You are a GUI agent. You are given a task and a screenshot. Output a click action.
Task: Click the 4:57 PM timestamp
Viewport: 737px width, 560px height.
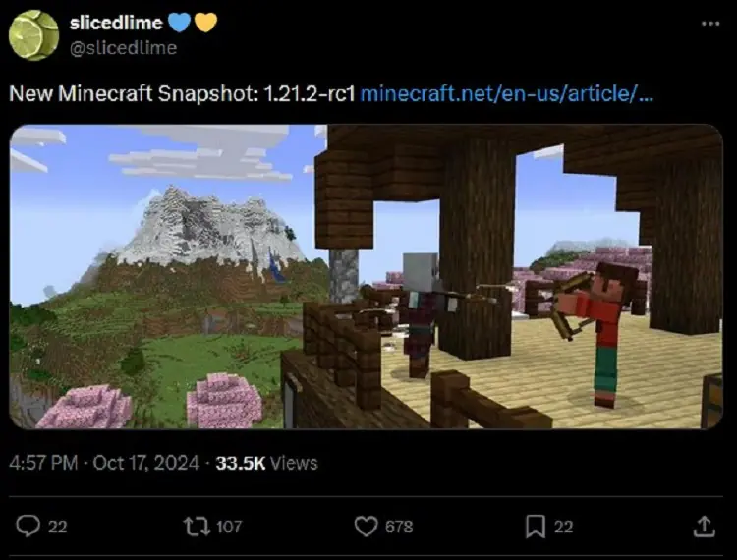43,463
